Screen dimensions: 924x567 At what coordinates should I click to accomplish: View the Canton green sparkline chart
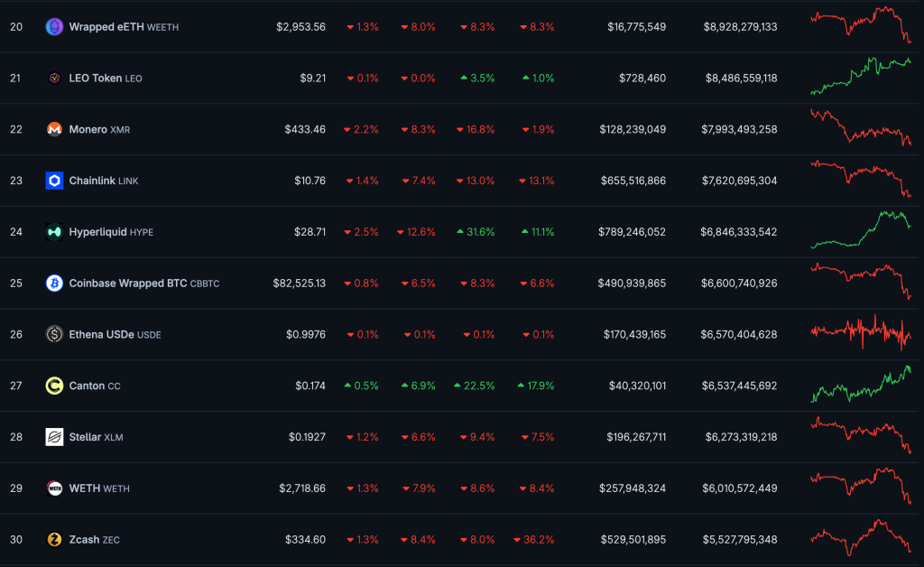[x=861, y=385]
